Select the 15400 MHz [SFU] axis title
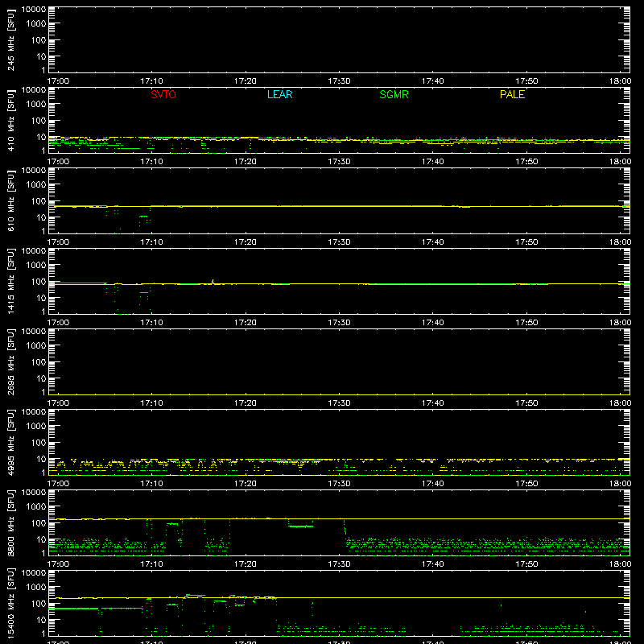Viewport: 644px width, 644px height. (x=10, y=604)
